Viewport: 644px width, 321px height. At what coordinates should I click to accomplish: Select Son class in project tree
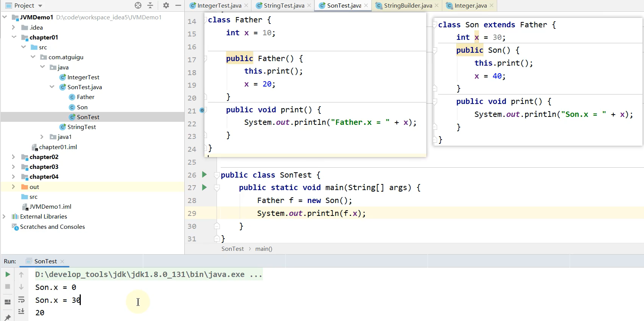coord(82,107)
